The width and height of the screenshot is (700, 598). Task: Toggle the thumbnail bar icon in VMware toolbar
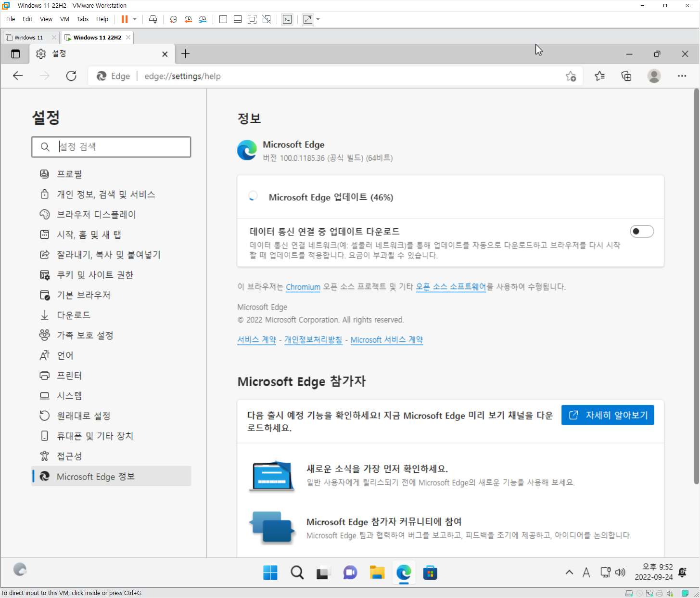[238, 19]
